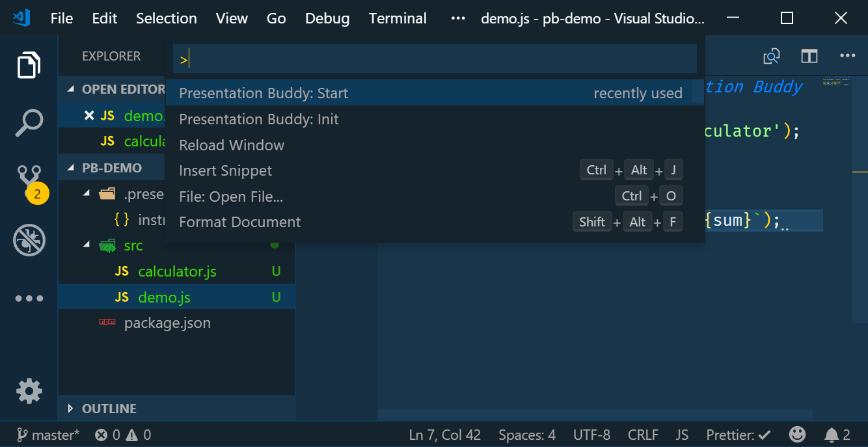868x447 pixels.
Task: Click the VS Code logo icon
Action: pyautogui.click(x=21, y=18)
